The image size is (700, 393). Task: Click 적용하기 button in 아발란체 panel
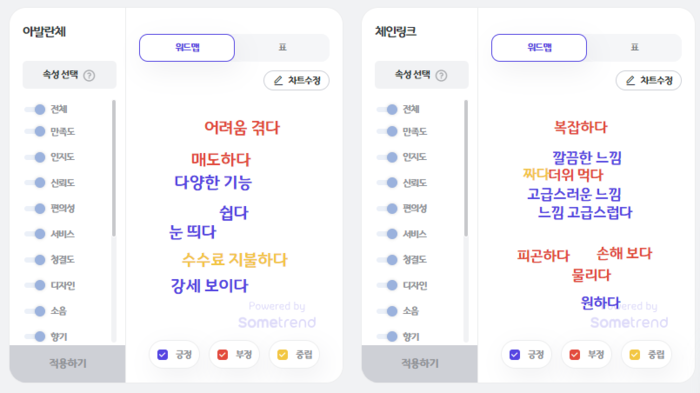67,363
